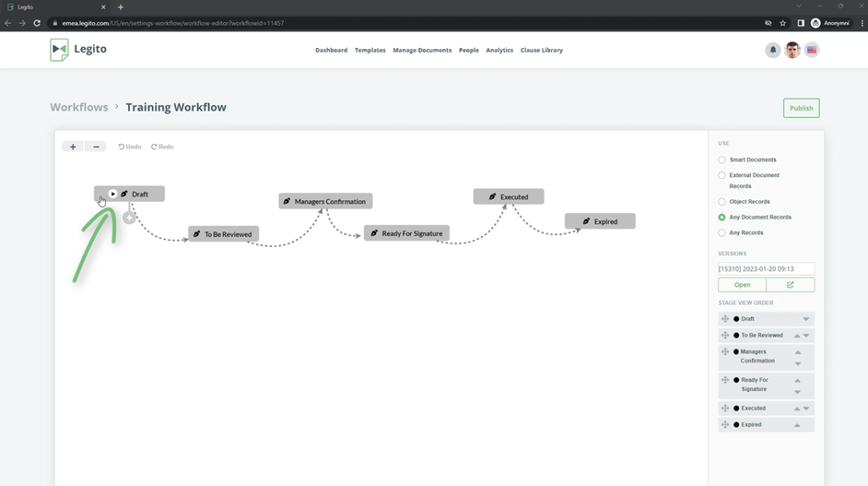Open version in new window icon

[x=790, y=285]
